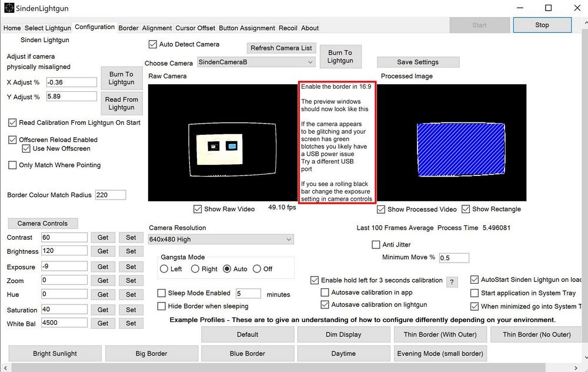Expand the Choose Camera dropdown
The height and width of the screenshot is (372, 588).
[x=256, y=62]
